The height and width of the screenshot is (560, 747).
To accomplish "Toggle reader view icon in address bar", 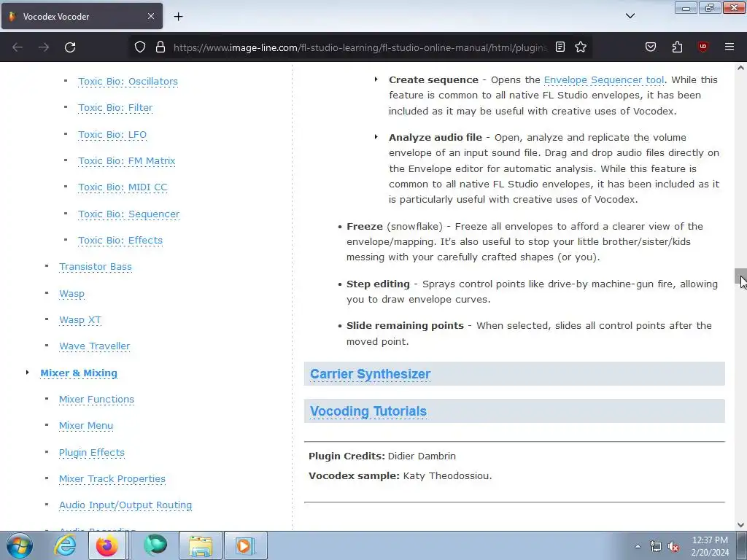I will [560, 47].
